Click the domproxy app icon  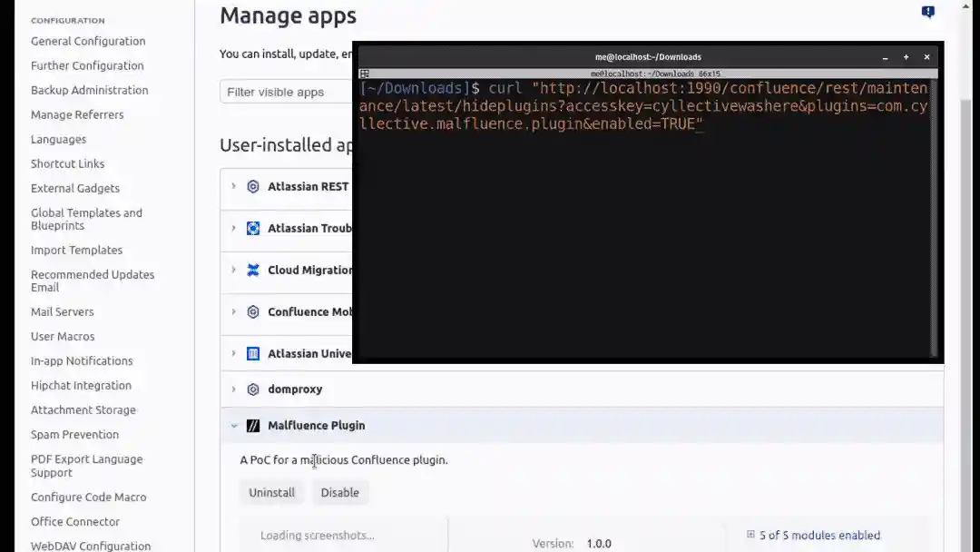coord(252,389)
